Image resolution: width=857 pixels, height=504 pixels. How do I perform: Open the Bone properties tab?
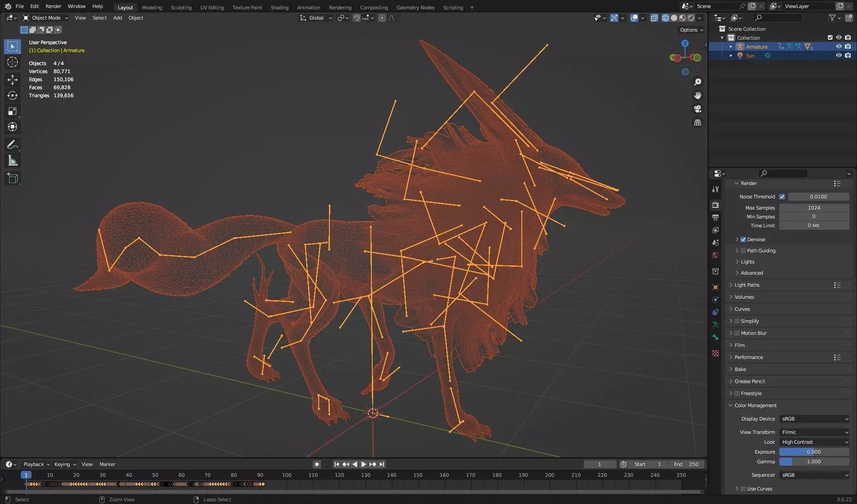point(716,337)
